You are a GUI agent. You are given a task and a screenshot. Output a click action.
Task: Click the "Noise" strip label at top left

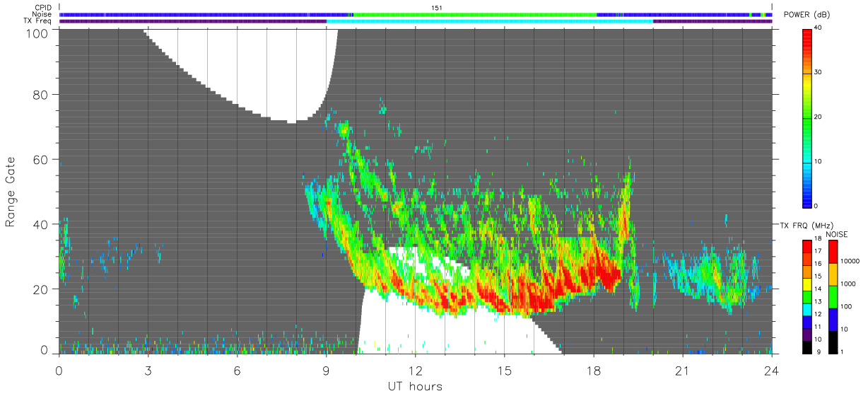[x=41, y=14]
